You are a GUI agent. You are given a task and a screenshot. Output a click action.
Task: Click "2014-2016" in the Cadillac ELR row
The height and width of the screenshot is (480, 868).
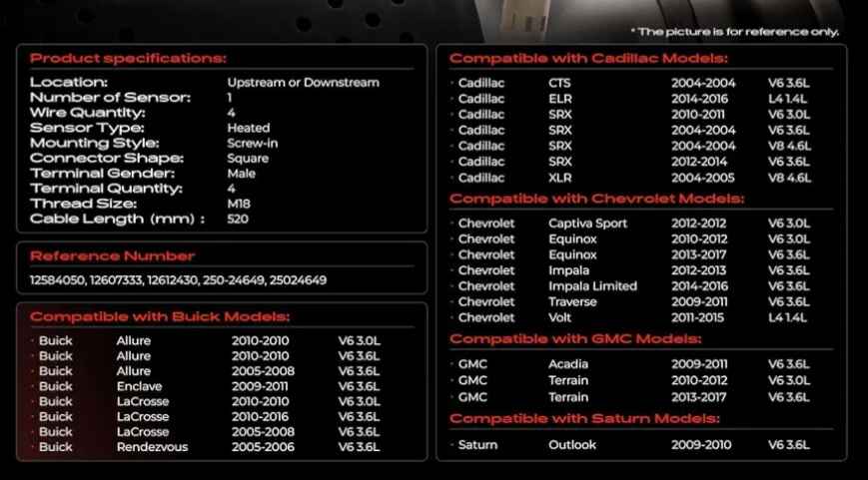[x=699, y=99]
